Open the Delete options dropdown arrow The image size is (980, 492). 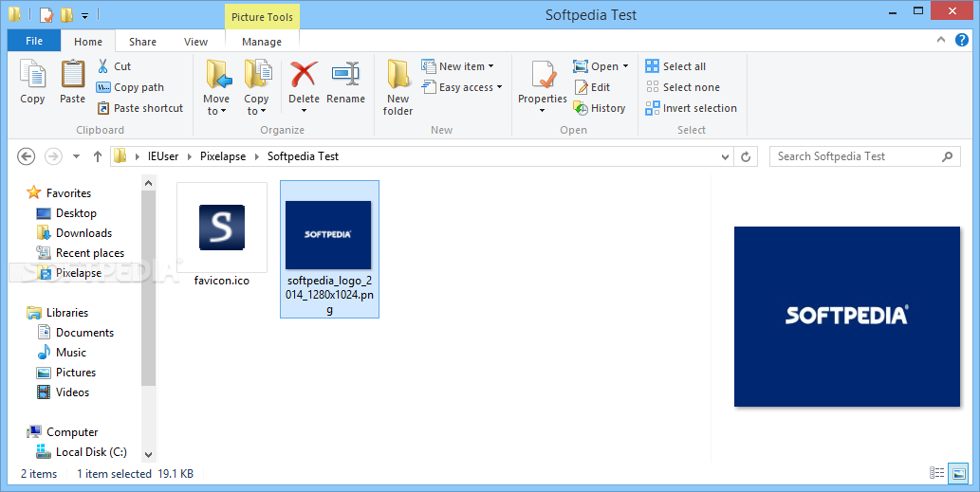click(x=304, y=111)
